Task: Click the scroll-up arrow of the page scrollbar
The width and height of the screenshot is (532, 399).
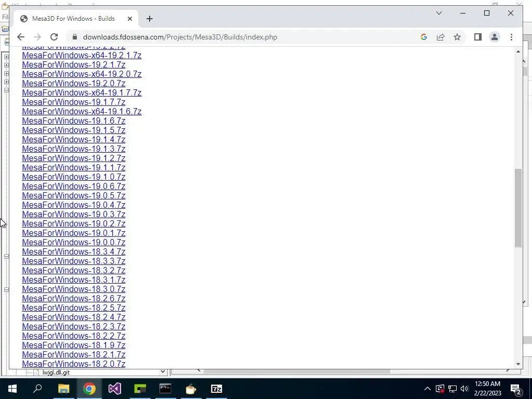Action: (518, 51)
